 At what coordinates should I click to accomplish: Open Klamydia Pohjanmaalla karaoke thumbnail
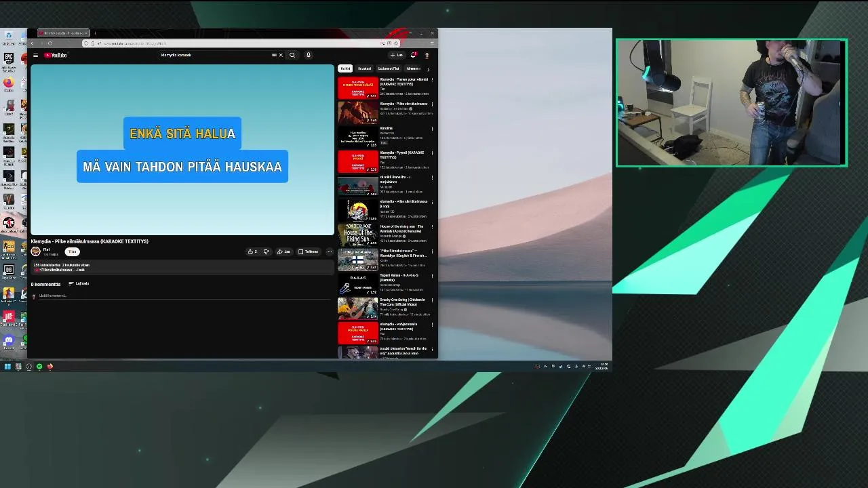(357, 332)
